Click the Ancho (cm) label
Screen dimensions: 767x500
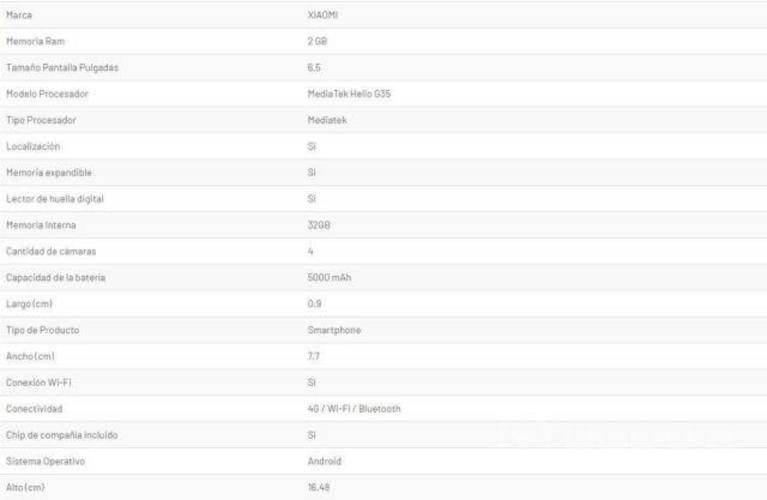29,356
